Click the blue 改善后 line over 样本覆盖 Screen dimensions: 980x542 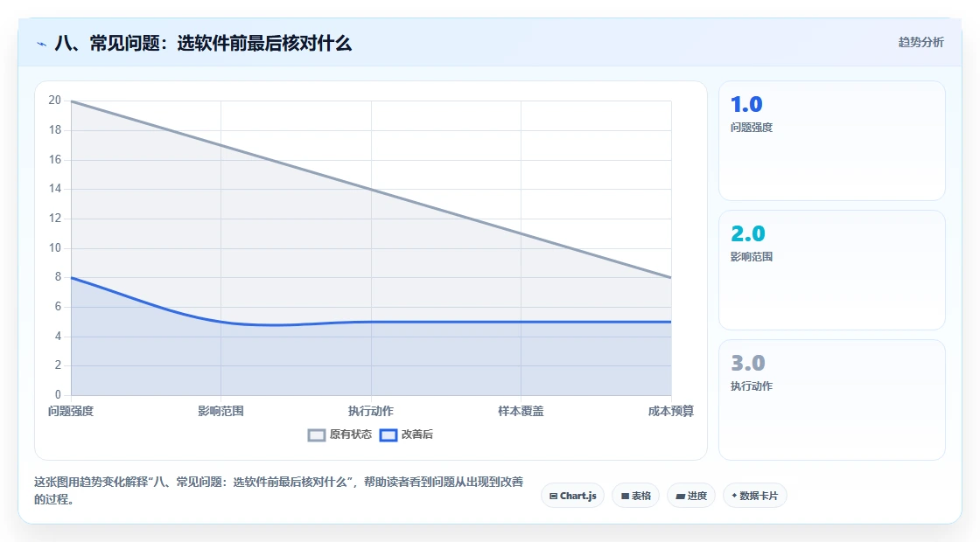(x=521, y=323)
